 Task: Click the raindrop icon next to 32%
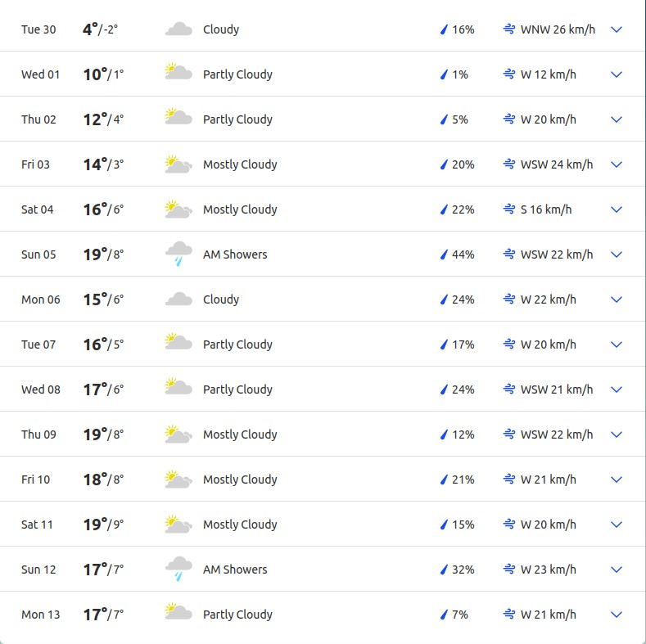[444, 570]
